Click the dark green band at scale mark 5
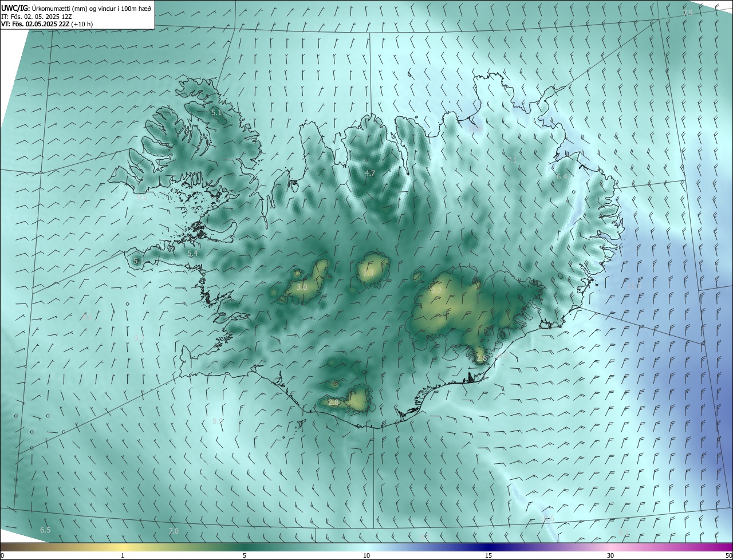 click(245, 547)
